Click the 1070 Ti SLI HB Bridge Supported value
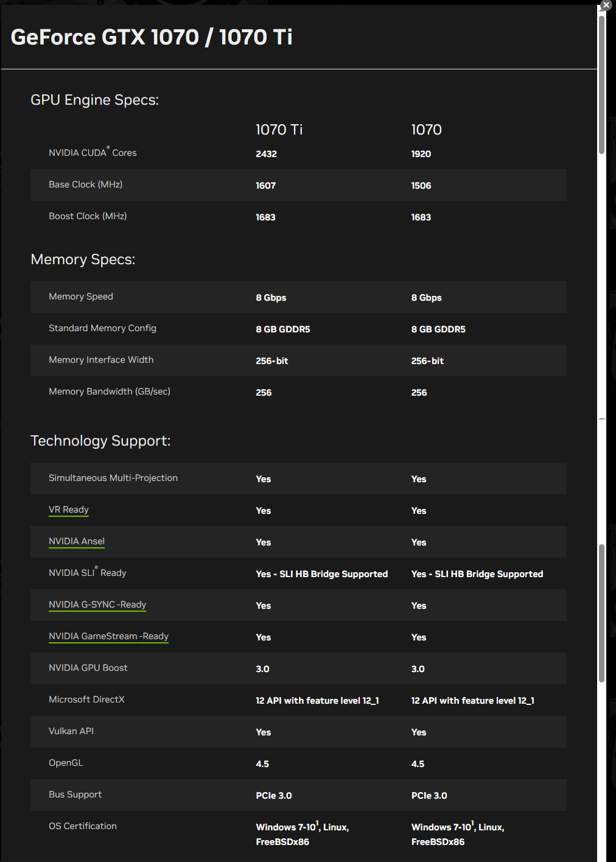 (322, 574)
